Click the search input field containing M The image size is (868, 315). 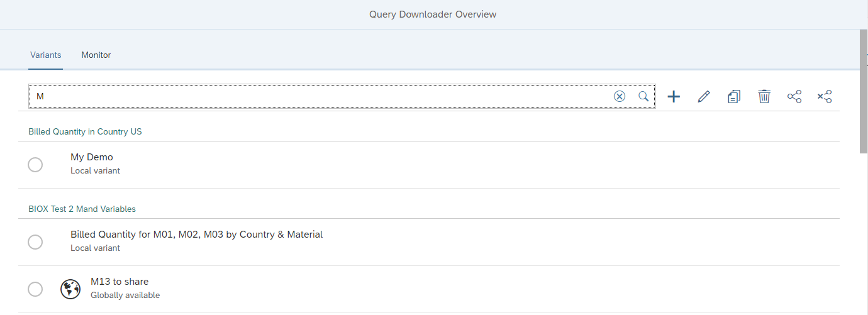coord(321,96)
